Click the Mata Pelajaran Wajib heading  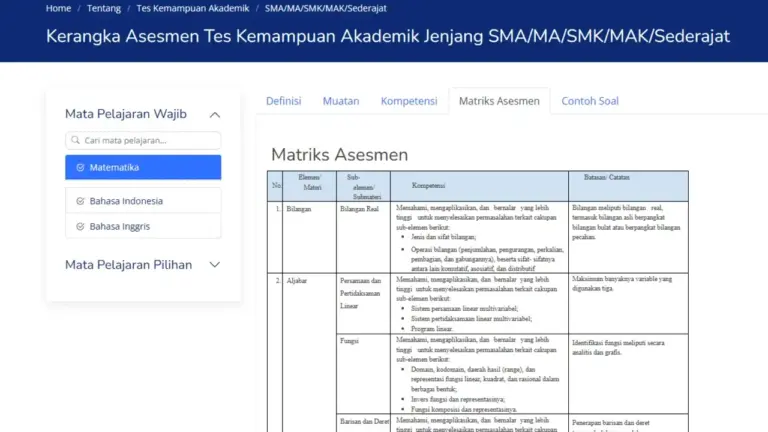point(126,114)
